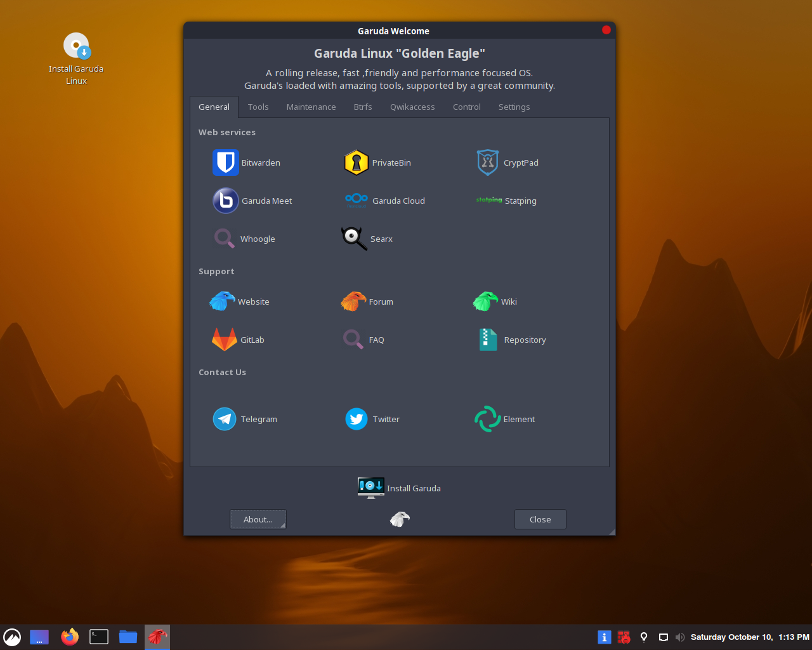Image resolution: width=812 pixels, height=650 pixels.
Task: Click the taskbar clock showing Saturday October 10
Action: 750,637
